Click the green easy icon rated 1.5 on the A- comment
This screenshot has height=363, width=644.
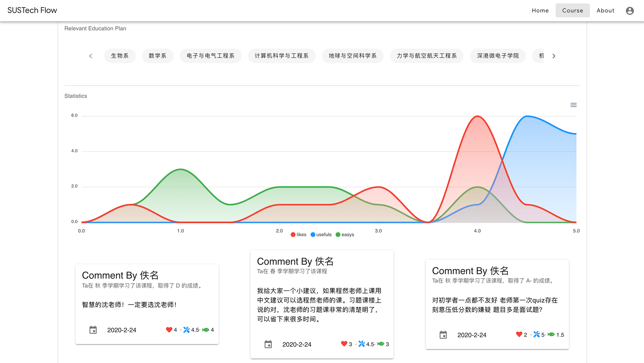point(551,334)
